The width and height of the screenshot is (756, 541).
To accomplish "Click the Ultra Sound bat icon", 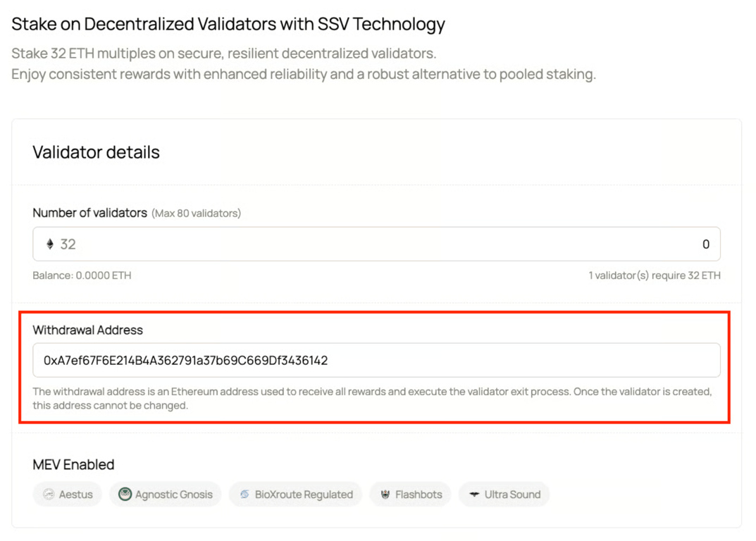I will 474,495.
